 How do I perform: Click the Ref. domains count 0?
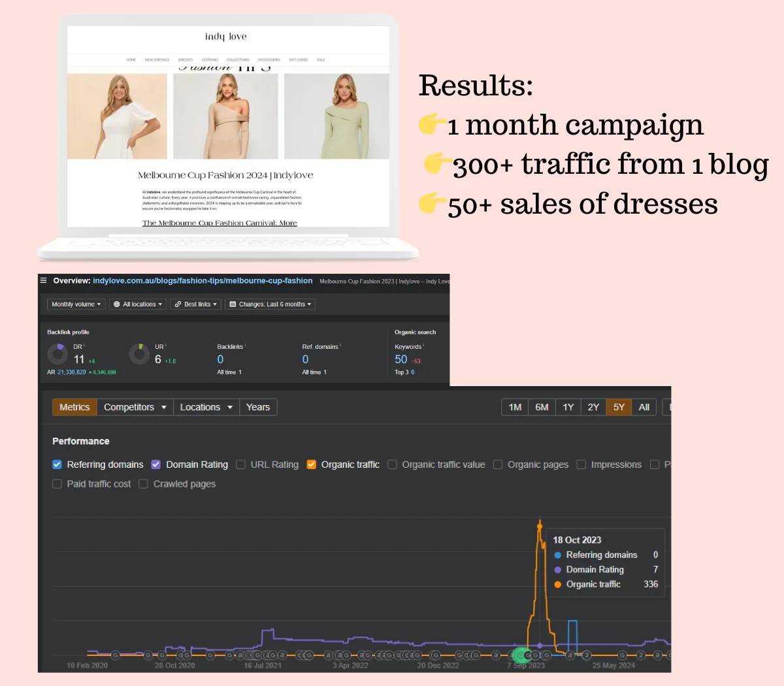click(x=305, y=359)
